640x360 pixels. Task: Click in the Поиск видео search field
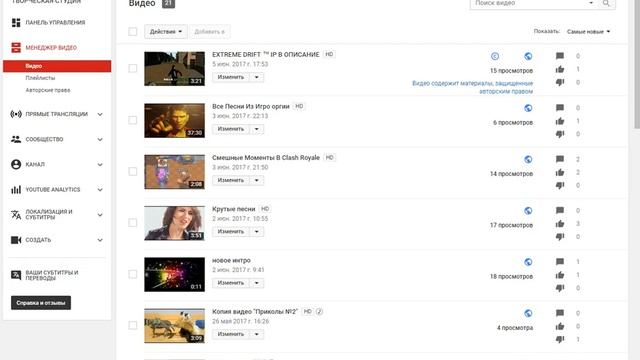point(529,3)
